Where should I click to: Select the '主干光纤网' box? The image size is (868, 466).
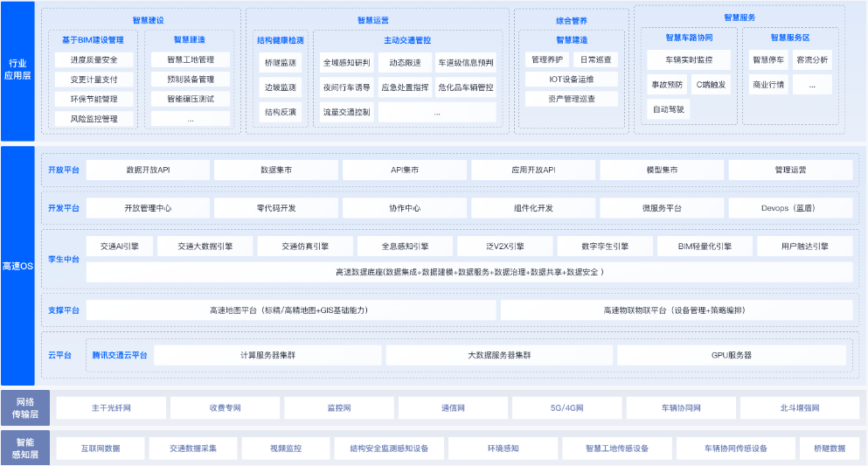(111, 408)
